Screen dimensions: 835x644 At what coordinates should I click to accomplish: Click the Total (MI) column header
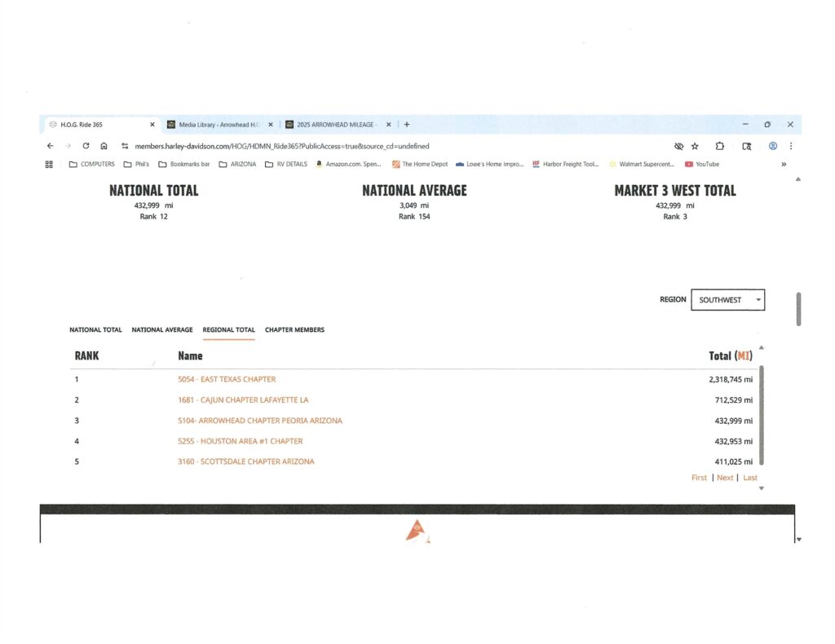tap(731, 355)
